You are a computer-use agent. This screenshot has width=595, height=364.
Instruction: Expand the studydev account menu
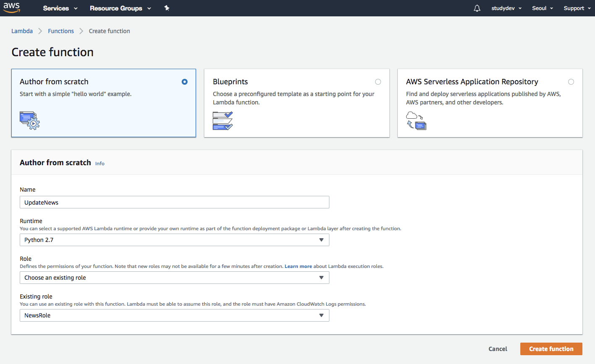[x=506, y=8]
